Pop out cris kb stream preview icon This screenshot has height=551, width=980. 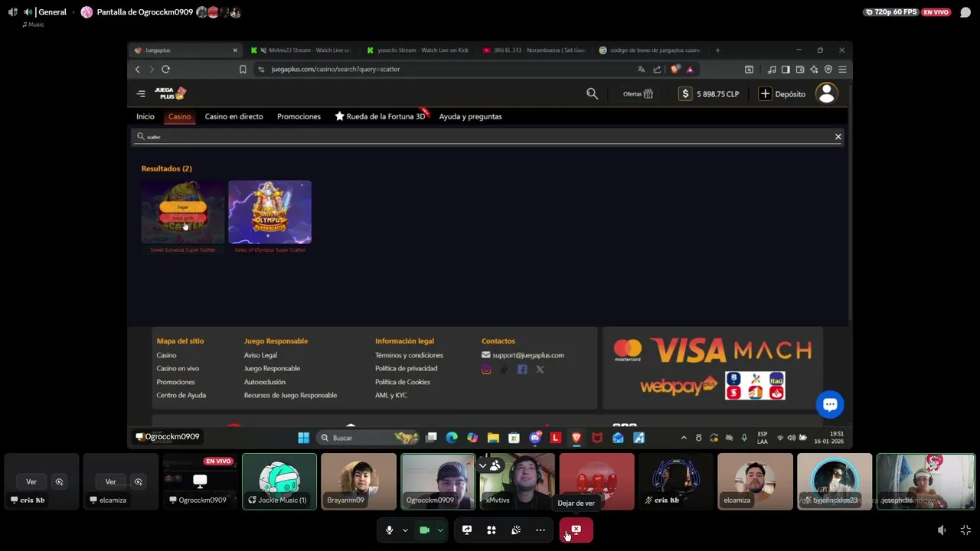[x=59, y=481]
